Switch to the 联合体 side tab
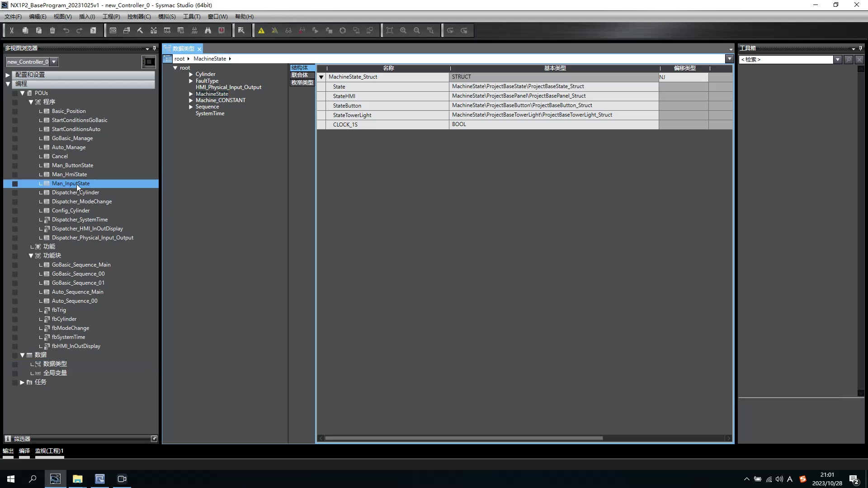The width and height of the screenshot is (868, 488). coord(300,75)
